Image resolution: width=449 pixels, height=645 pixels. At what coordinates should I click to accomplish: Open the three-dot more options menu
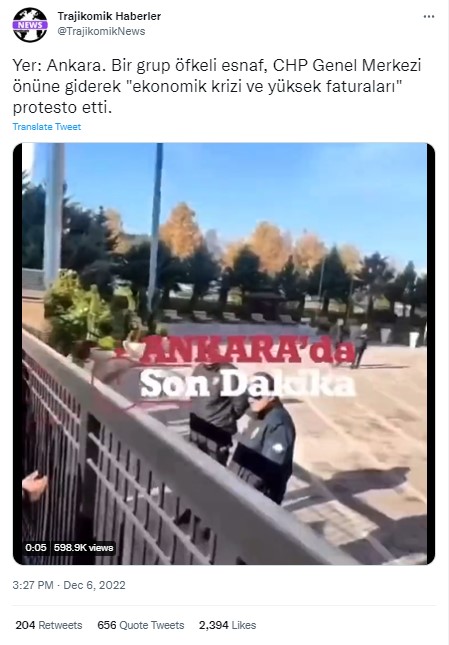[429, 16]
